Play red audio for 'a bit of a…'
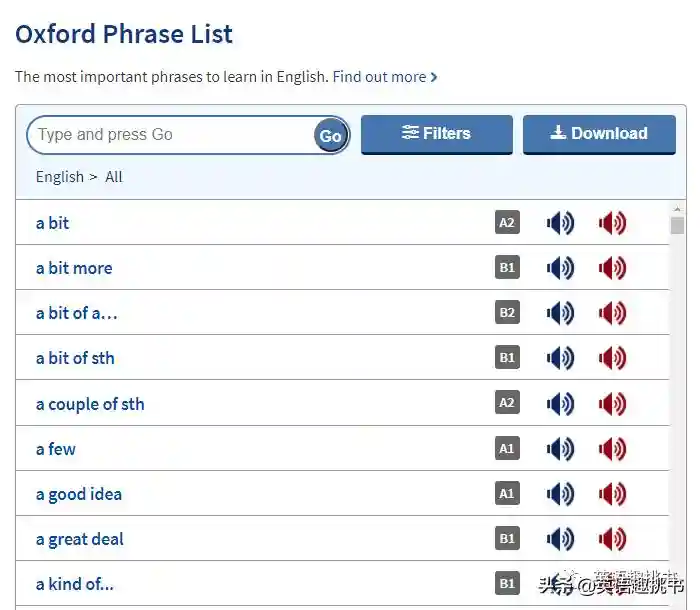The width and height of the screenshot is (700, 610). pyautogui.click(x=612, y=313)
